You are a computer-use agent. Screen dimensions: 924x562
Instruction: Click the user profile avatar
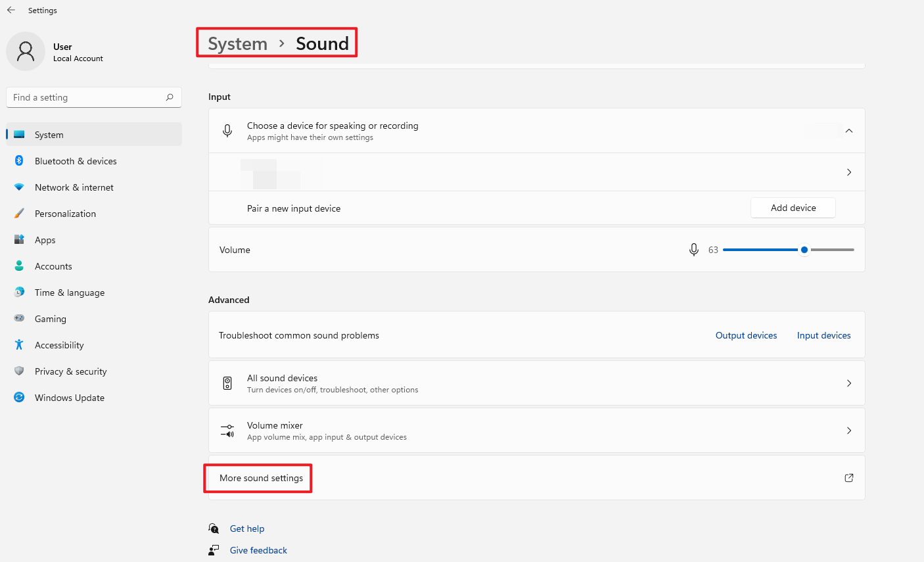[26, 51]
